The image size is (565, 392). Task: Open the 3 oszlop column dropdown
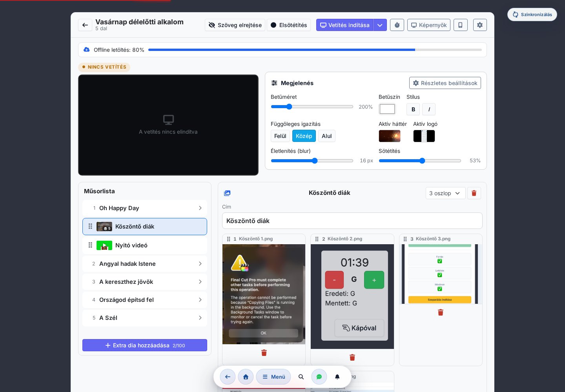[x=445, y=193]
